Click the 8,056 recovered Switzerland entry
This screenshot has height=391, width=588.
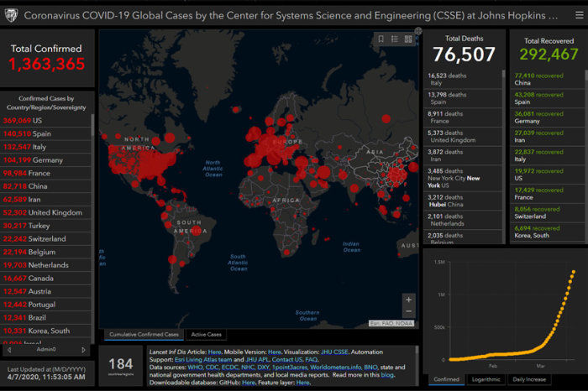click(x=547, y=213)
